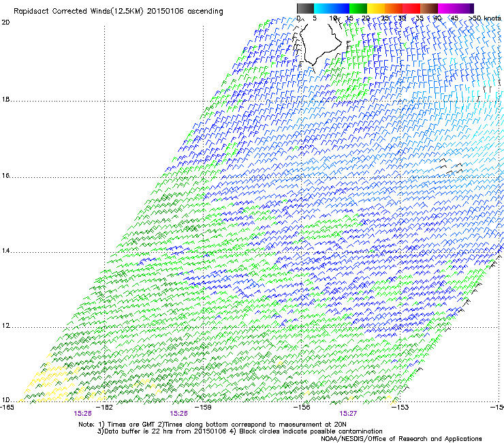The image size is (504, 443).
Task: Click the cyan-to-blue 5–15 knots legend segment
Action: point(332,8)
